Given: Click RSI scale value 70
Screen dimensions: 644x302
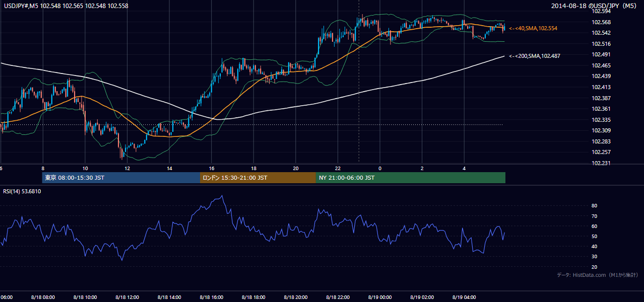Looking at the screenshot, I should pyautogui.click(x=594, y=216).
